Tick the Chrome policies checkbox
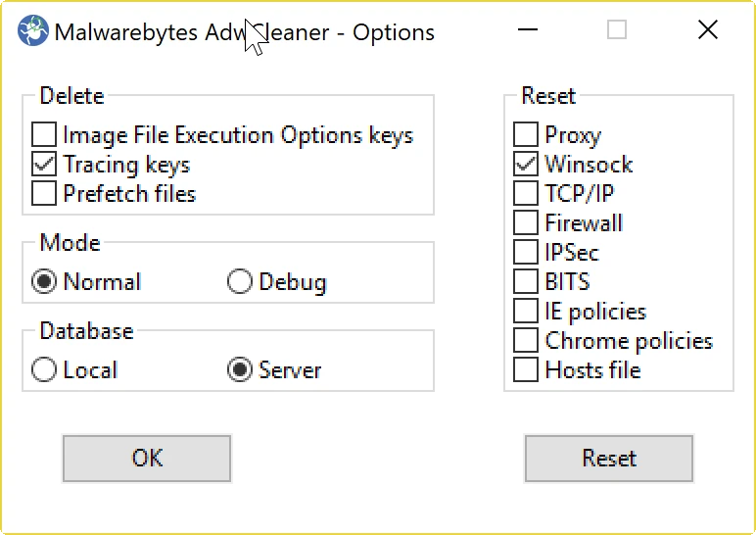 click(526, 341)
